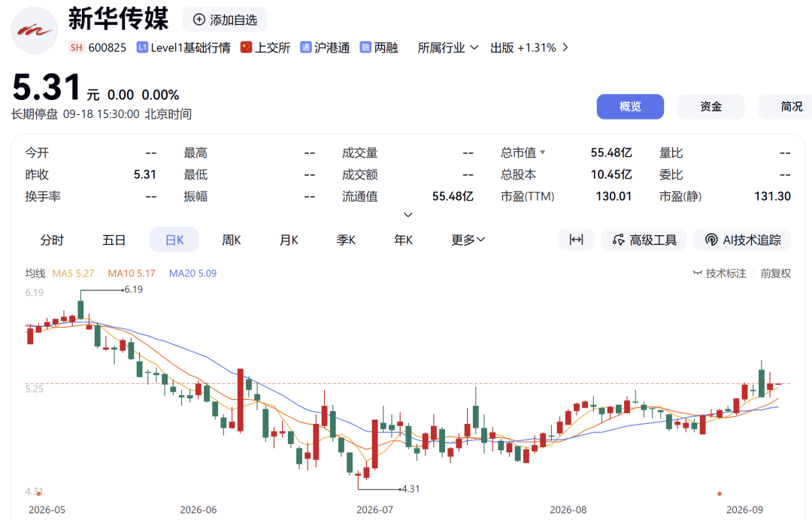The height and width of the screenshot is (520, 812).
Task: Click the 长期停盘 status text
Action: click(x=35, y=113)
